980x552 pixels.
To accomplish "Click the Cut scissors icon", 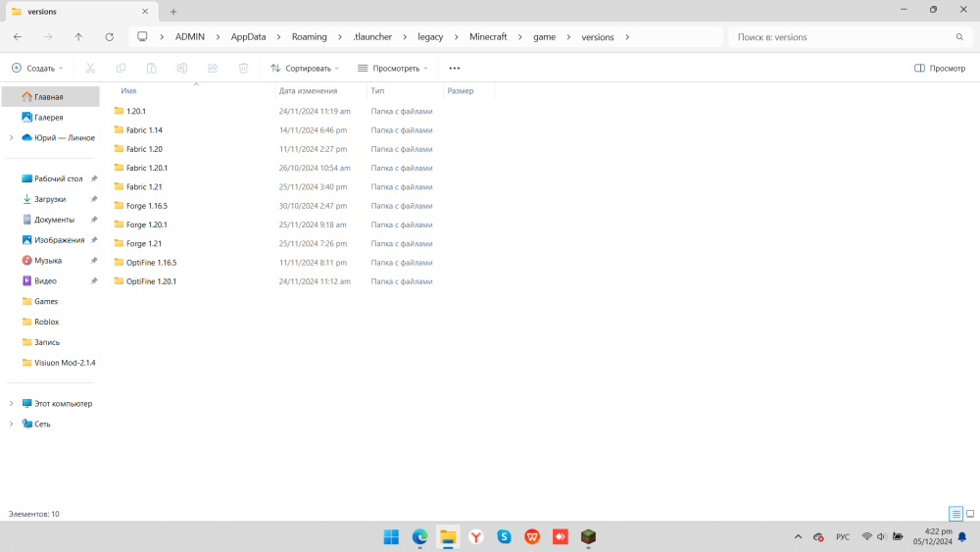I will pos(90,68).
